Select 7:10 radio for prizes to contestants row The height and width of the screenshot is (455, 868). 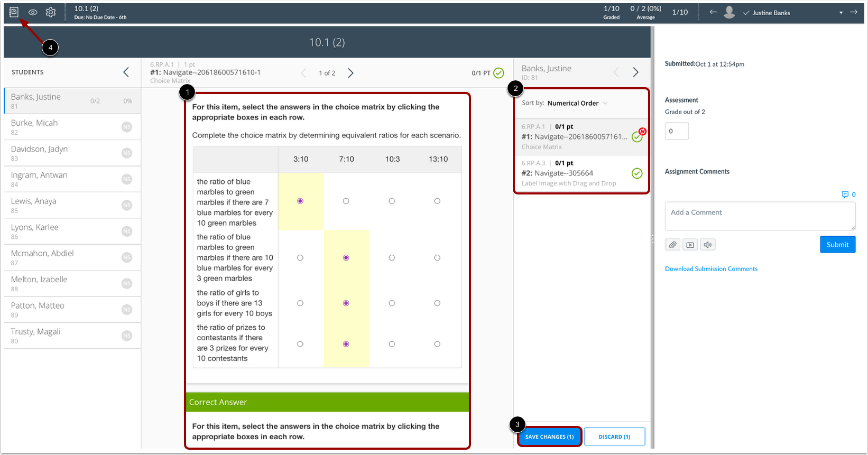[346, 344]
